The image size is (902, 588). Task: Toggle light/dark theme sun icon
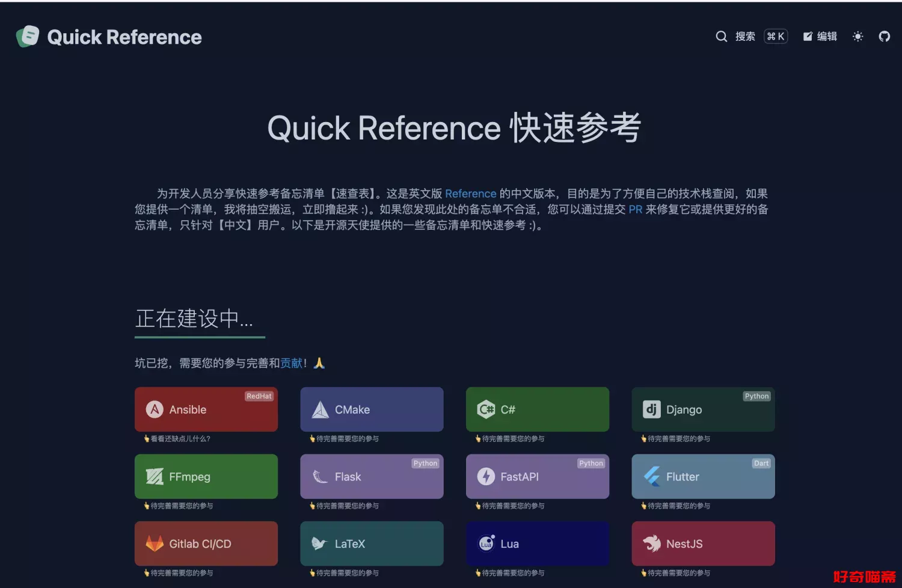coord(858,37)
